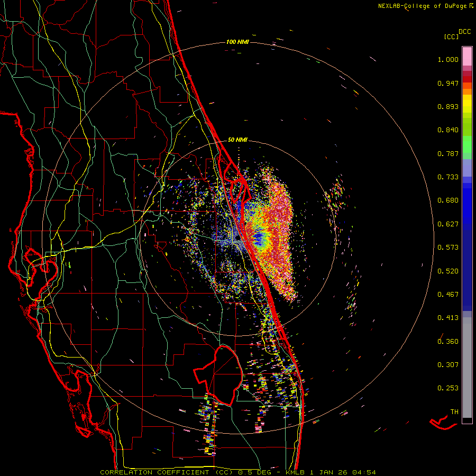Click the 0.840 legend value

click(448, 130)
